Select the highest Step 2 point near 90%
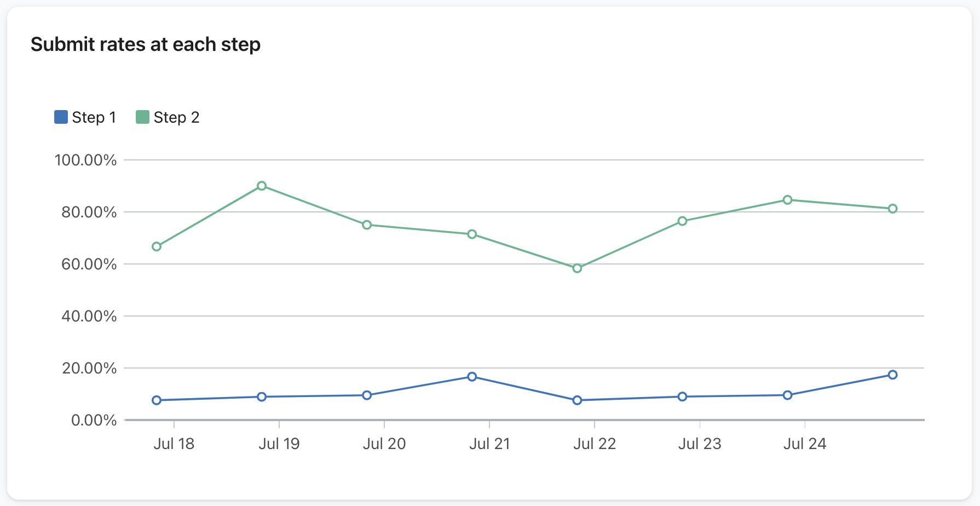Viewport: 980px width, 506px height. click(x=262, y=186)
